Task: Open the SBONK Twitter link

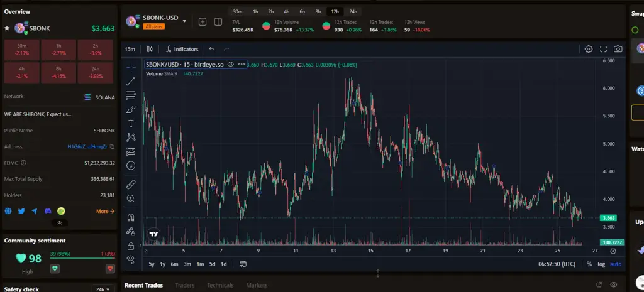Action: [x=21, y=211]
